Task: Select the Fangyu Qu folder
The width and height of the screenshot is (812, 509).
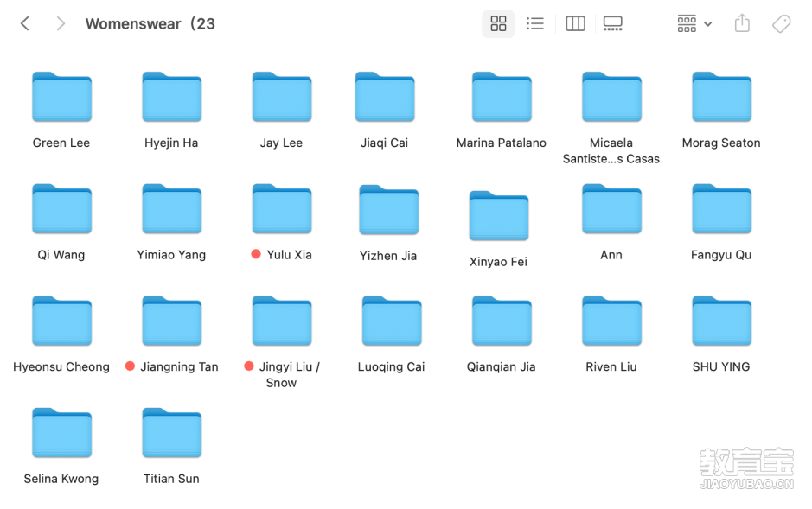Action: (722, 209)
